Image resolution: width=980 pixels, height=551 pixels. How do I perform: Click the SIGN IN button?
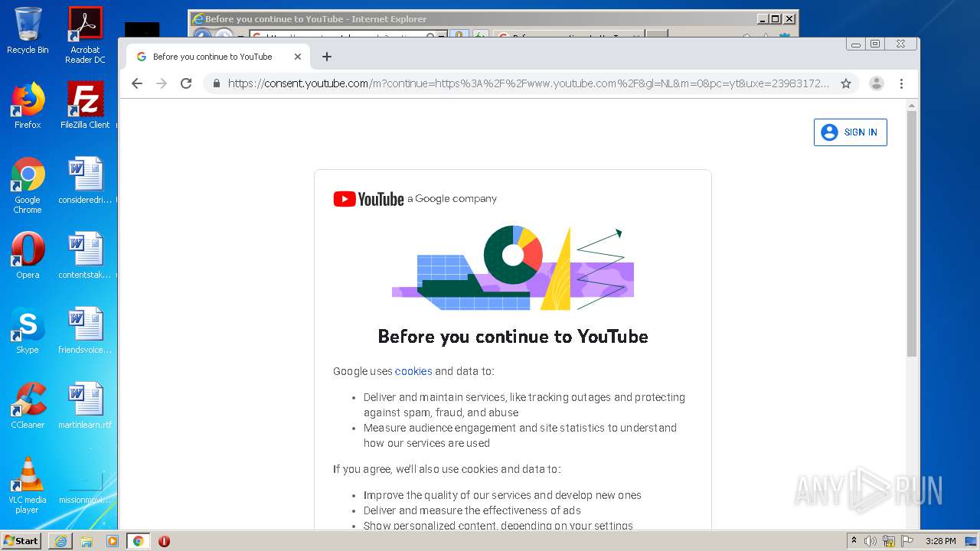click(851, 132)
